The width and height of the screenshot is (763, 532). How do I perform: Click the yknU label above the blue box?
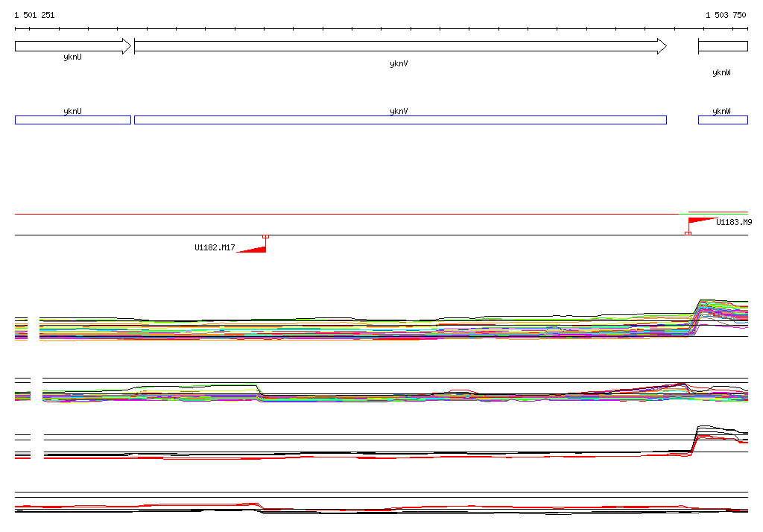[72, 111]
